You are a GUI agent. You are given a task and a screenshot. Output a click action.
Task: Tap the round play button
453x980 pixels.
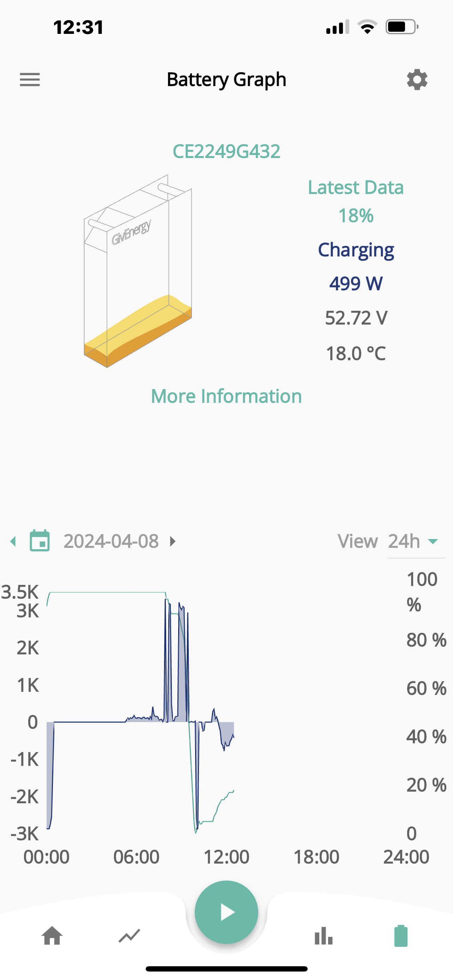pos(226,912)
